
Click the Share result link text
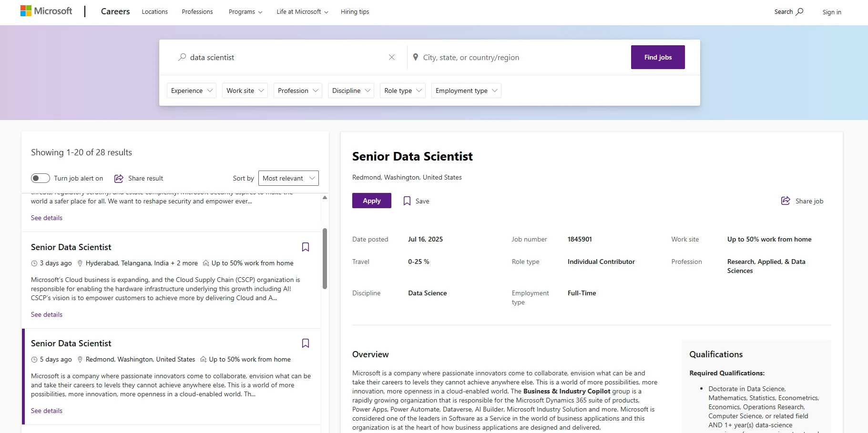145,178
